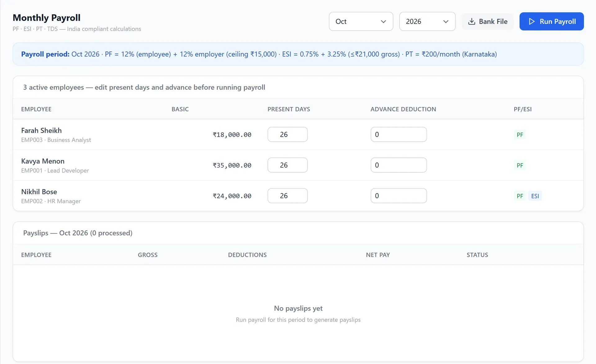
Task: Click EMP001 · Lead Developer subtitle
Action: tap(55, 171)
